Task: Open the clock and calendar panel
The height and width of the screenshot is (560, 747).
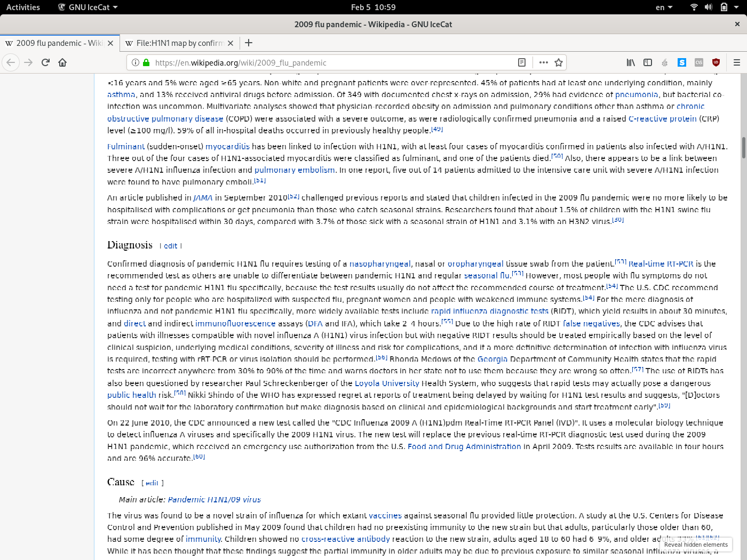Action: tap(373, 7)
